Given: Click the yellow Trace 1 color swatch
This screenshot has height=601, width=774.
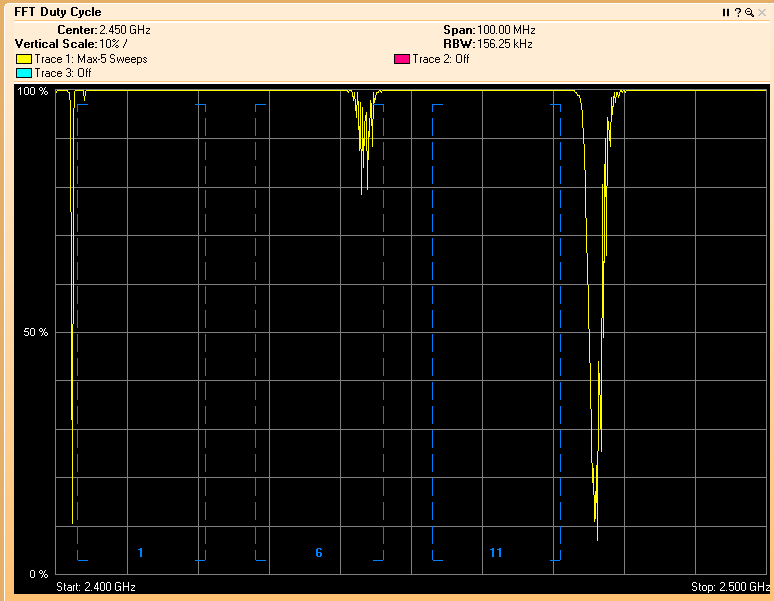Looking at the screenshot, I should [x=24, y=59].
